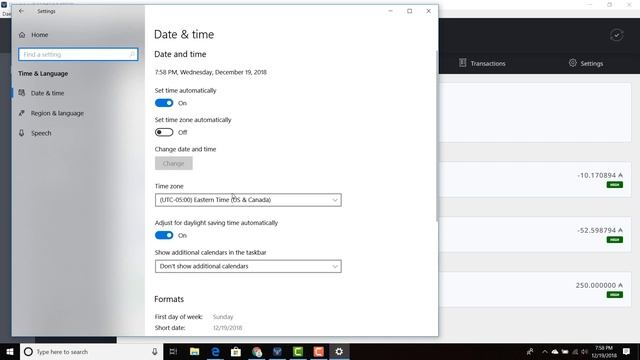640x360 pixels.
Task: Click the sync checkmark icon in wallet app
Action: pyautogui.click(x=616, y=35)
